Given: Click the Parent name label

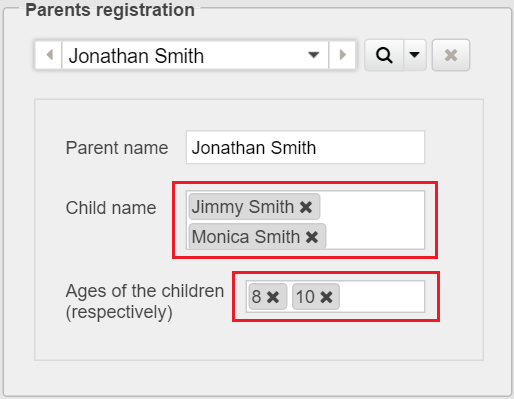Looking at the screenshot, I should [x=117, y=148].
